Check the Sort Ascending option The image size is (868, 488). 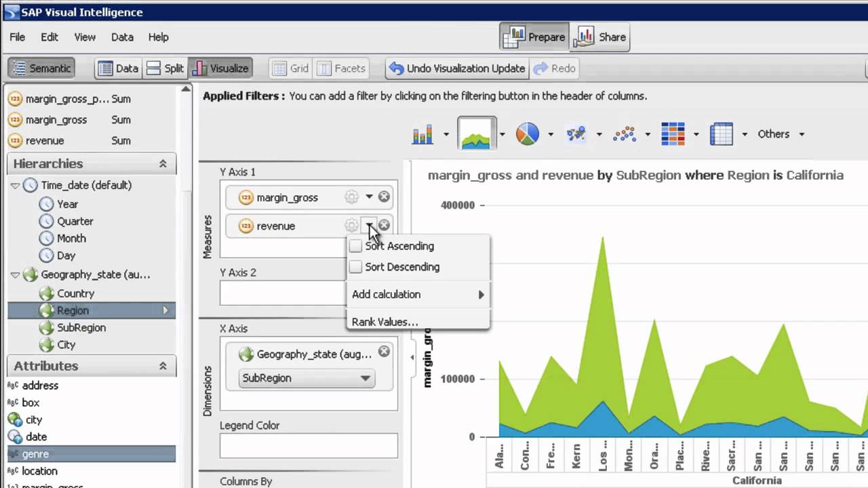coord(355,246)
